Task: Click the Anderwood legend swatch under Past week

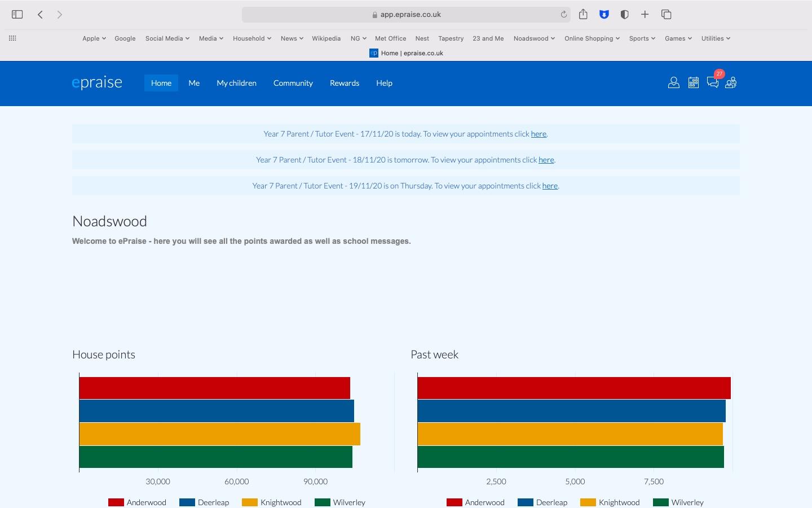Action: tap(454, 502)
